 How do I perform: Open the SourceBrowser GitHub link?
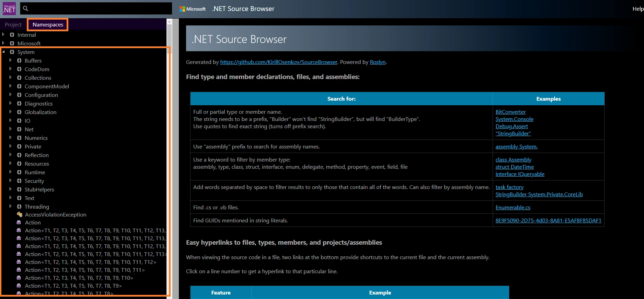click(279, 62)
